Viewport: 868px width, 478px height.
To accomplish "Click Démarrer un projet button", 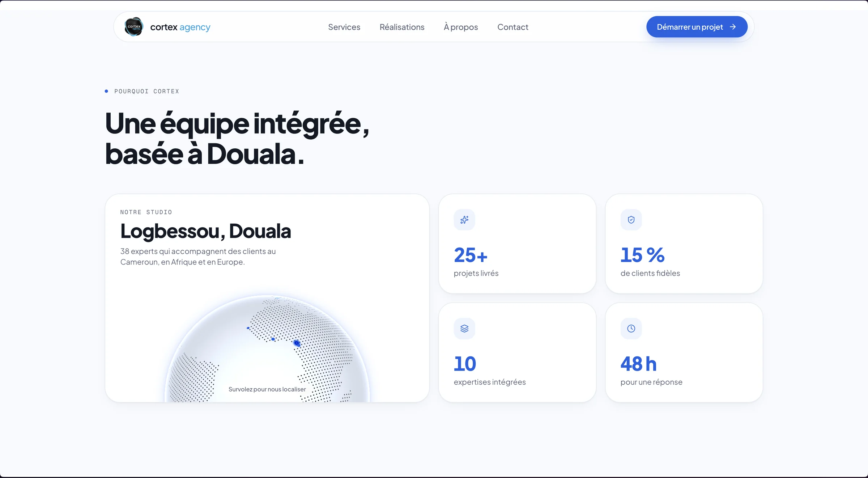I will click(697, 27).
